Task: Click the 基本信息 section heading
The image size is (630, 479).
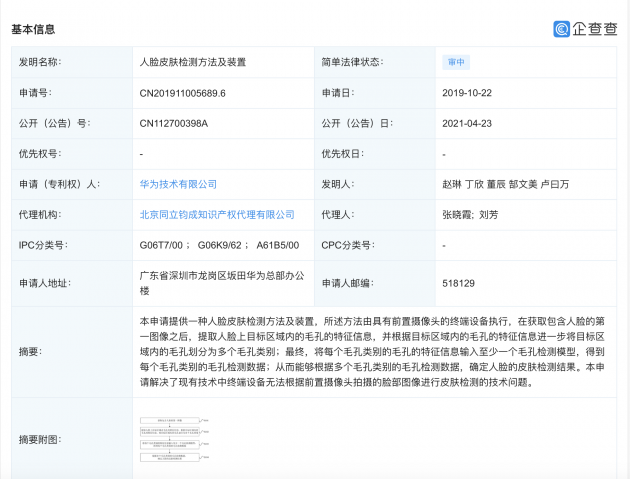Action: click(x=33, y=29)
